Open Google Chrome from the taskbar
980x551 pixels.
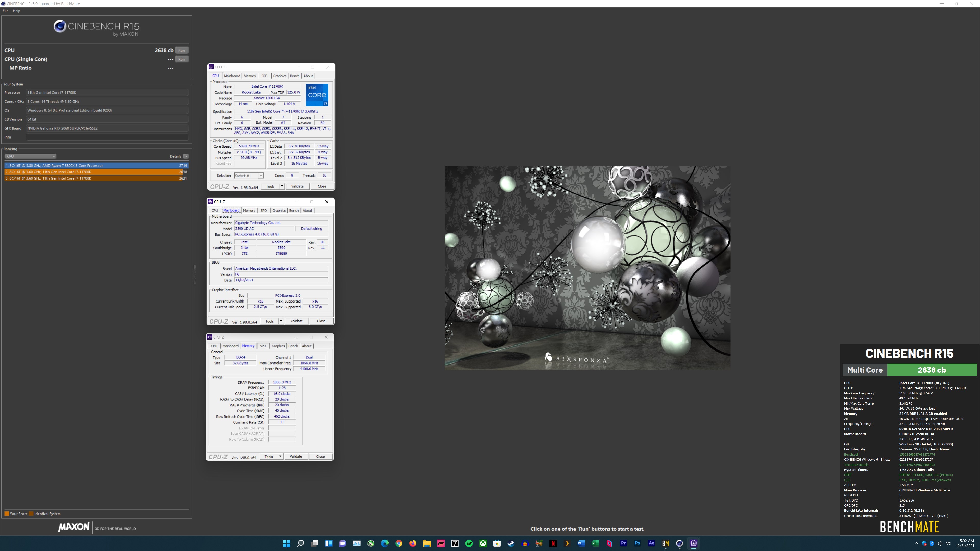399,543
